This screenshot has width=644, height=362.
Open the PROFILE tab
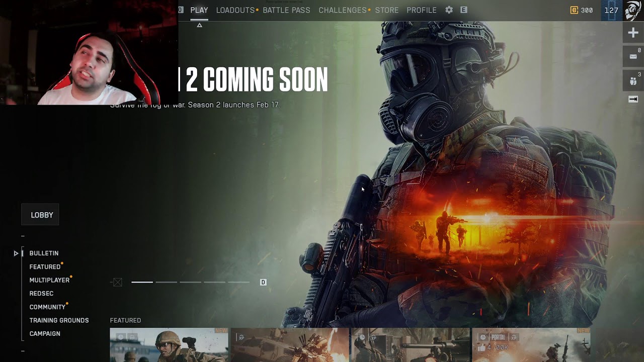[x=422, y=10]
